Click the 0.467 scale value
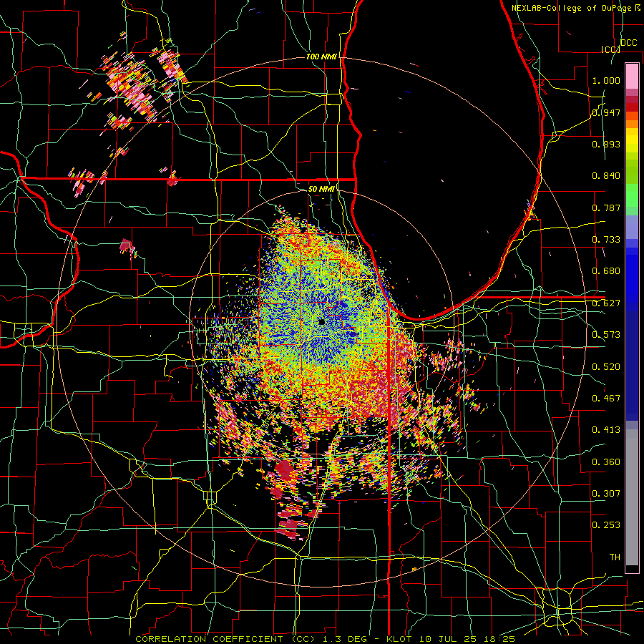 [x=606, y=399]
